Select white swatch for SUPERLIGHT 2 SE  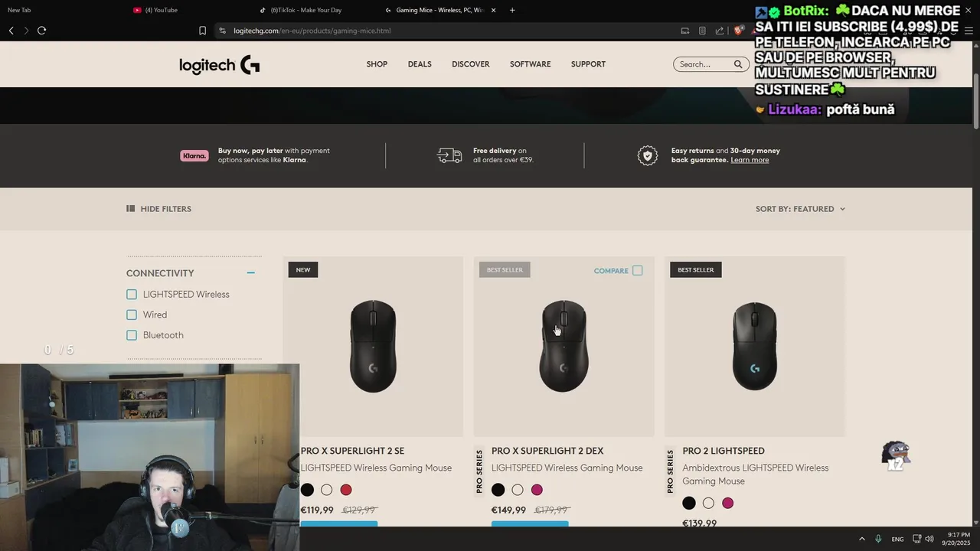(327, 490)
